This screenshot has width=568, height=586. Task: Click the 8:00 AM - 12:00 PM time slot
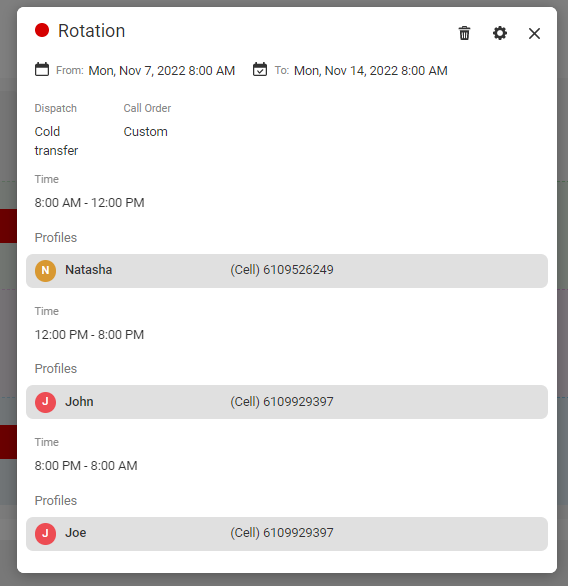click(x=89, y=203)
